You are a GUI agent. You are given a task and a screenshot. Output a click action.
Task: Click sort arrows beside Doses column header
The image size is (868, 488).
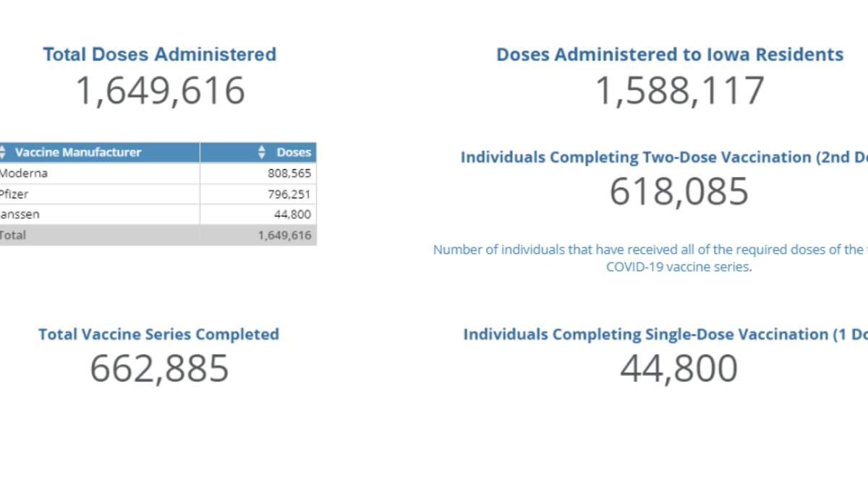(x=262, y=153)
